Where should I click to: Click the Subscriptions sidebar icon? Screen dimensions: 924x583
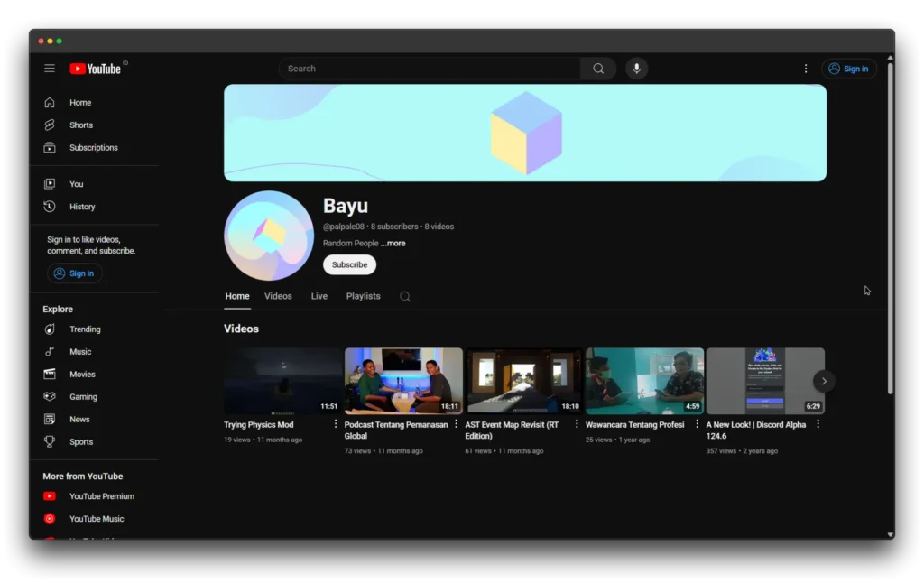50,147
